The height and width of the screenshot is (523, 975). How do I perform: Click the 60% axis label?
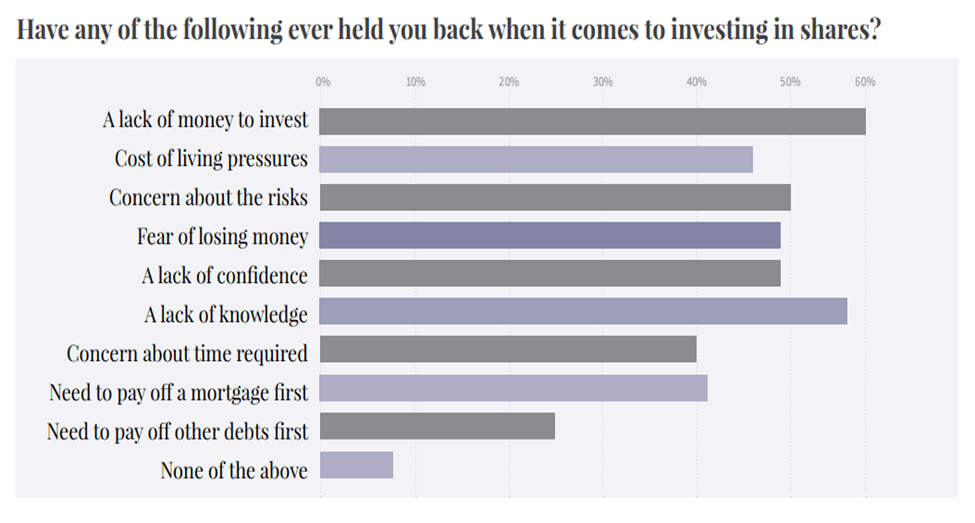865,82
